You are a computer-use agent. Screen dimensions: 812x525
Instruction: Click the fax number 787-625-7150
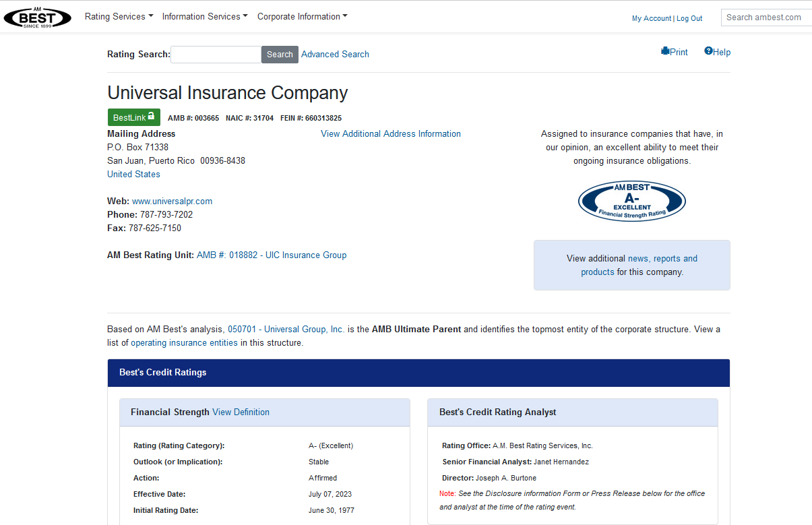tap(155, 228)
